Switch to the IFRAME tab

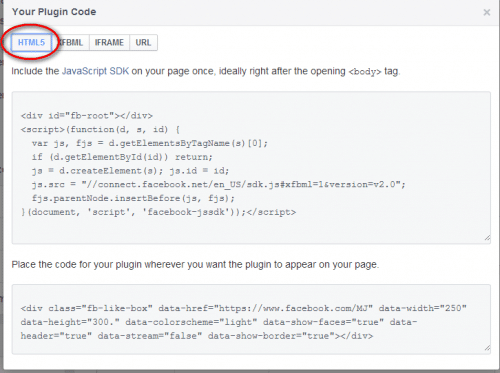point(109,43)
